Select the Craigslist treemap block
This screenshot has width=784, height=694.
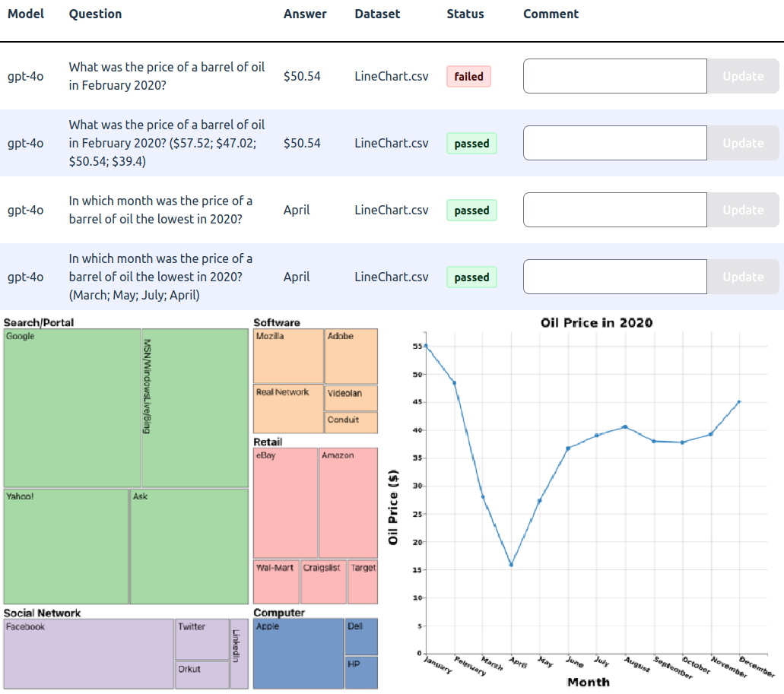pos(323,582)
